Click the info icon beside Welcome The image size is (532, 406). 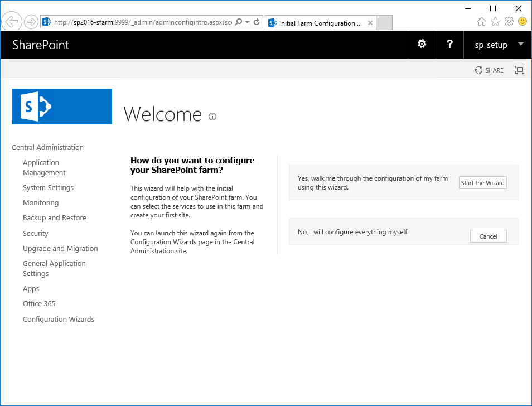[212, 117]
